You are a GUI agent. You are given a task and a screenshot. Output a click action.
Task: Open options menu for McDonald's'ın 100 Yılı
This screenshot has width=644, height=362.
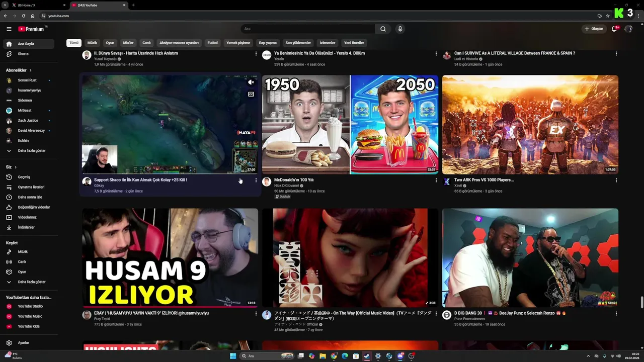tap(436, 180)
